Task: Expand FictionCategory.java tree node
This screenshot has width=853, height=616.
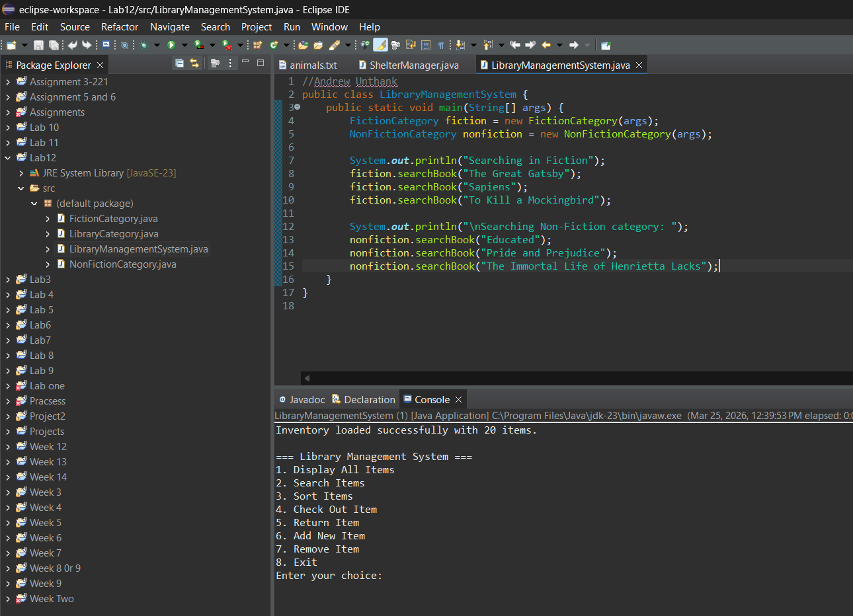Action: 48,219
